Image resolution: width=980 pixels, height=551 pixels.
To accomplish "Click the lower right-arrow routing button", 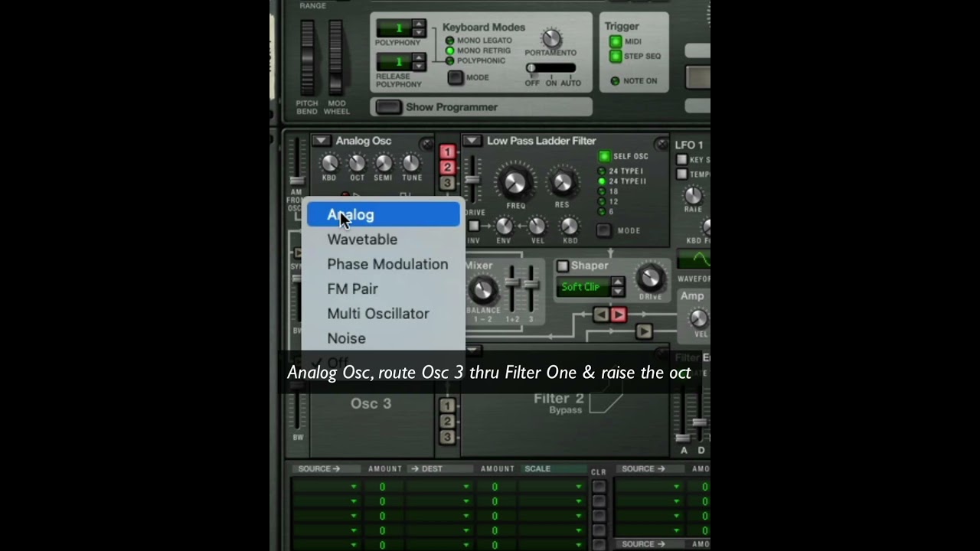I will [x=643, y=331].
